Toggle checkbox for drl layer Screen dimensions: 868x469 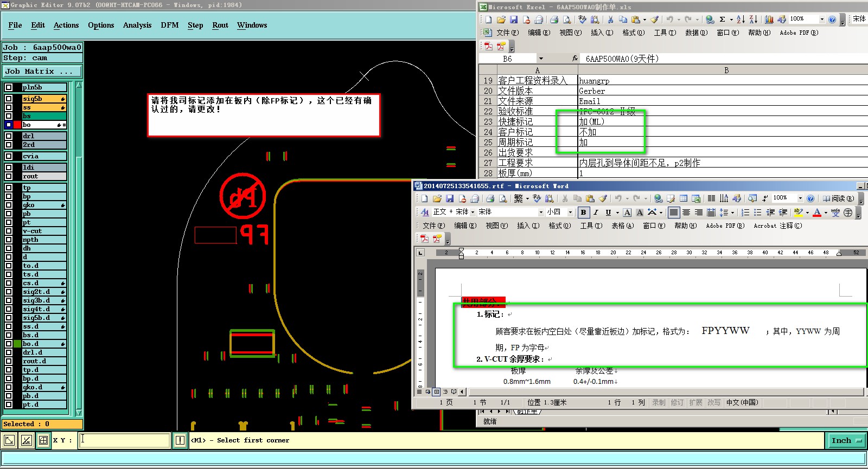9,136
